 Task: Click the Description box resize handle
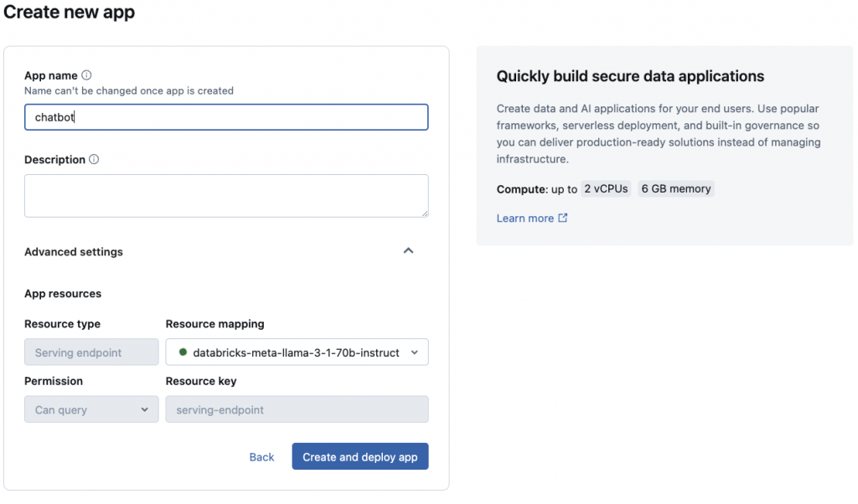coord(424,213)
